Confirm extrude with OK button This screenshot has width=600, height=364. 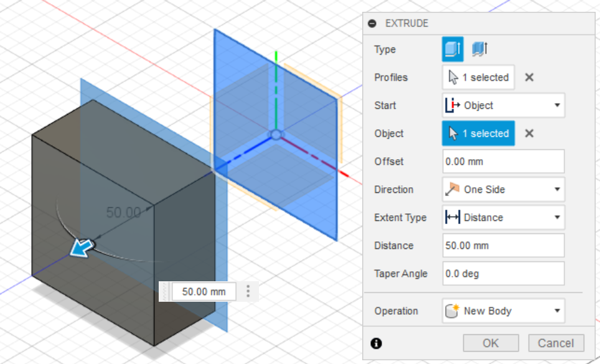pyautogui.click(x=490, y=343)
